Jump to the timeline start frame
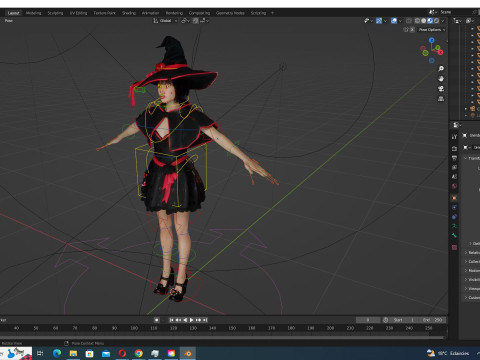 click(171, 320)
